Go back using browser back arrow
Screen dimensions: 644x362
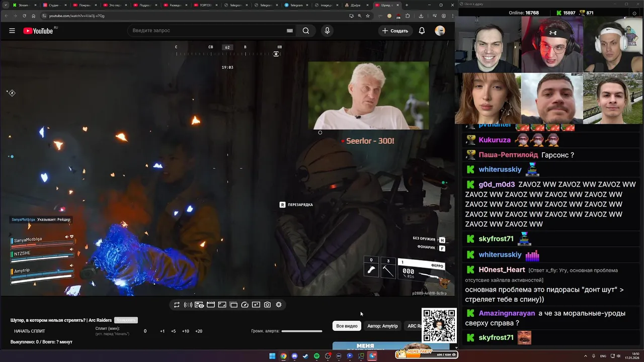[x=7, y=16]
